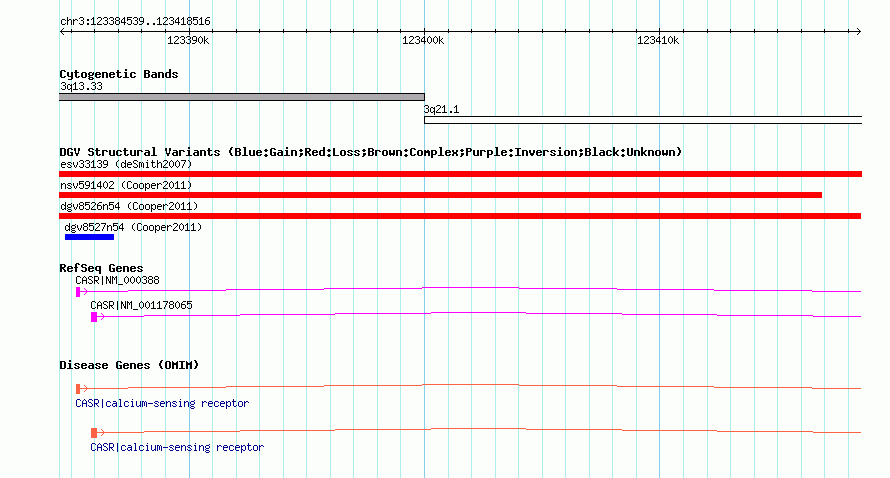Click the esv33139 (deSmith2007) label

(x=126, y=164)
